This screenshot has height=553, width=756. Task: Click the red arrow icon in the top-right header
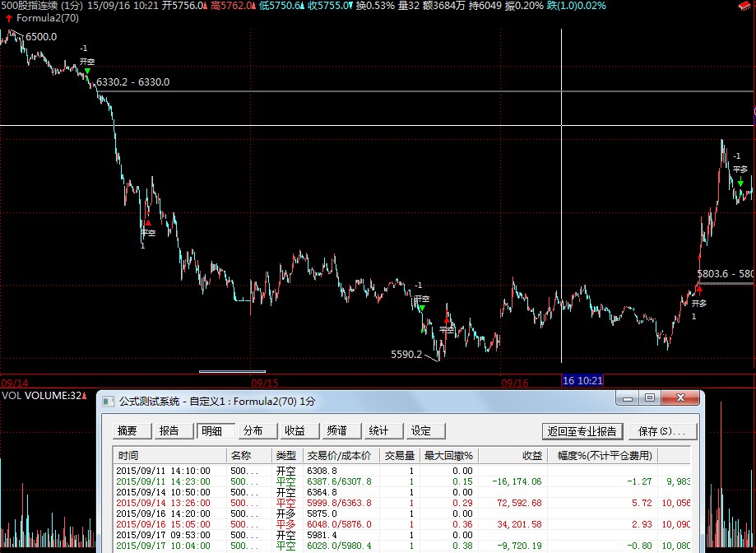coord(748,6)
